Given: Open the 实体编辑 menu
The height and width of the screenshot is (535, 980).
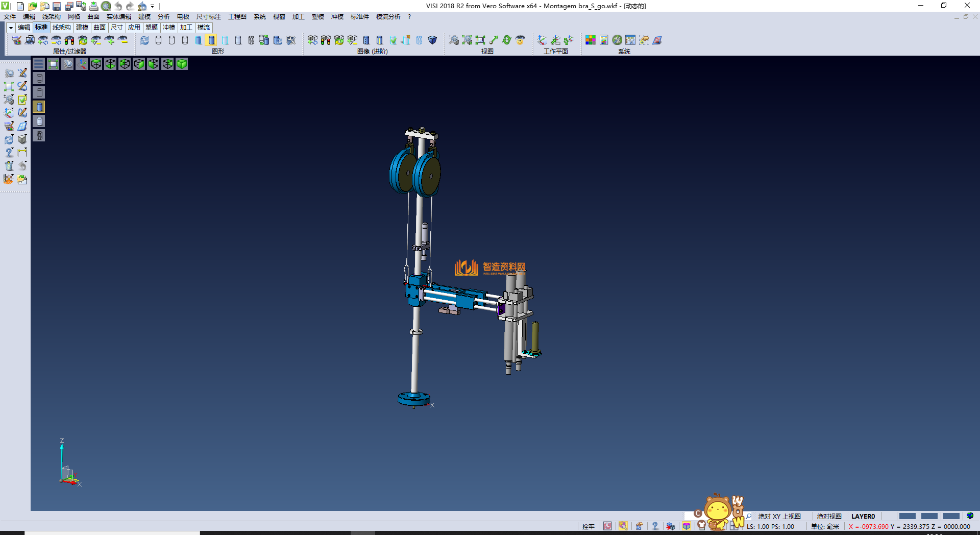Looking at the screenshot, I should click(118, 17).
